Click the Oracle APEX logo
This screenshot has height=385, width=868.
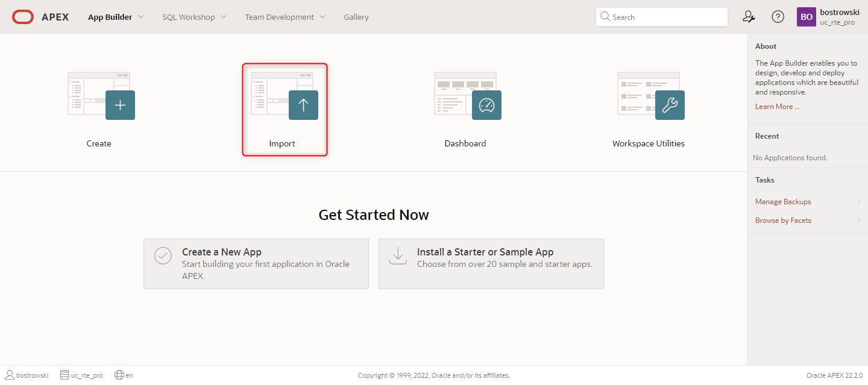point(40,17)
